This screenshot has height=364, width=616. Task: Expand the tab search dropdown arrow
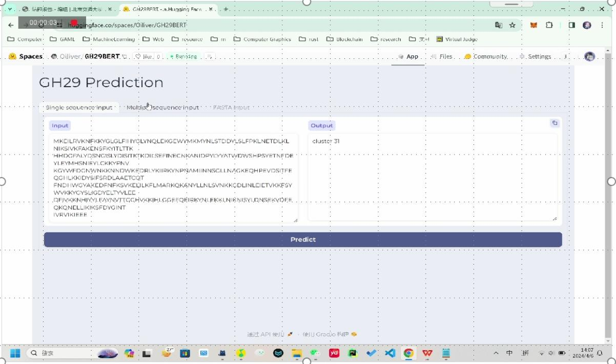10,9
